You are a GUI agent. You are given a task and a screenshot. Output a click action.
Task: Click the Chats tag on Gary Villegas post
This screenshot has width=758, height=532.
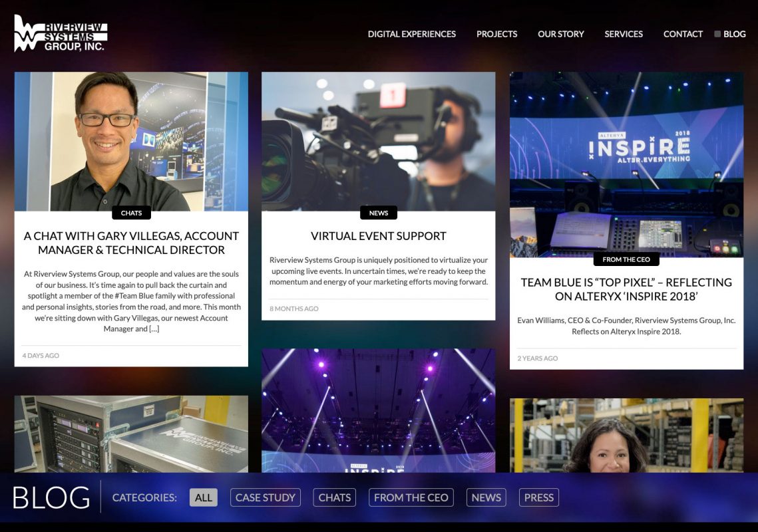(x=132, y=213)
